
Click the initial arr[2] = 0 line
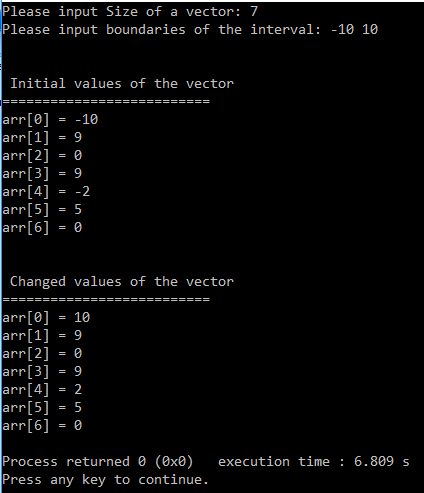tap(42, 156)
